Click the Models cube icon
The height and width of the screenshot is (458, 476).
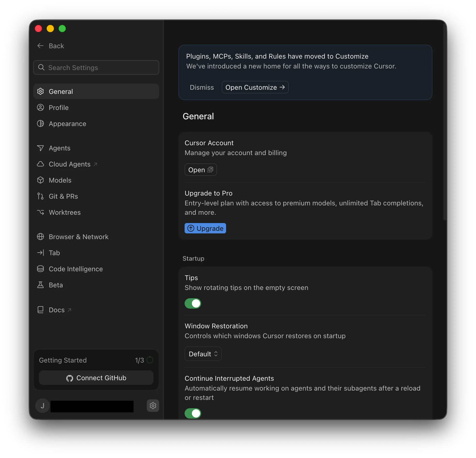(x=40, y=180)
